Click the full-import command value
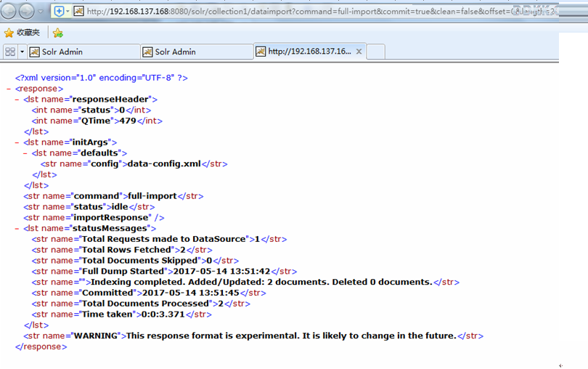Image resolution: width=588 pixels, height=369 pixels. [x=152, y=196]
